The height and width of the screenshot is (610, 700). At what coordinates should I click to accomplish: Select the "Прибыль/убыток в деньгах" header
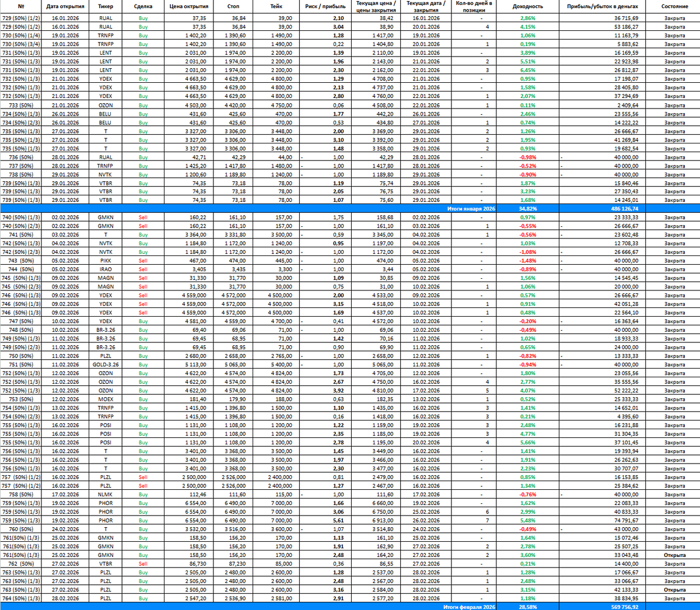(x=603, y=6)
